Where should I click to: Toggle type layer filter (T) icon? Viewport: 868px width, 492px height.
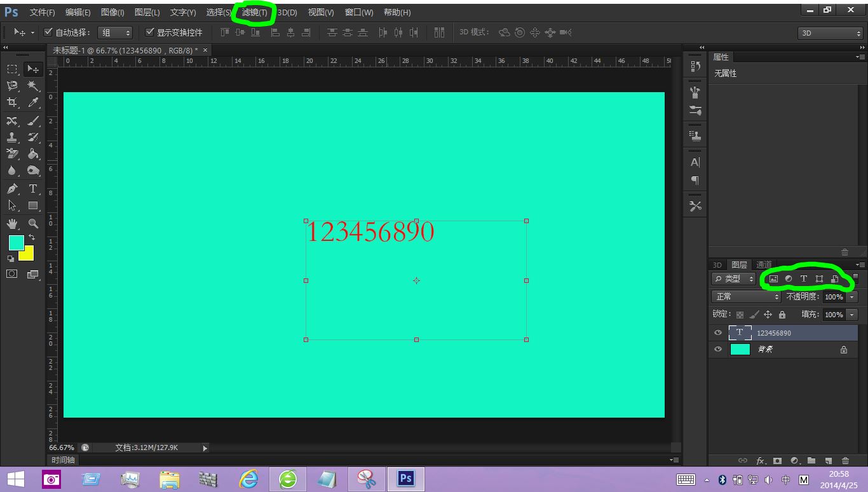804,279
